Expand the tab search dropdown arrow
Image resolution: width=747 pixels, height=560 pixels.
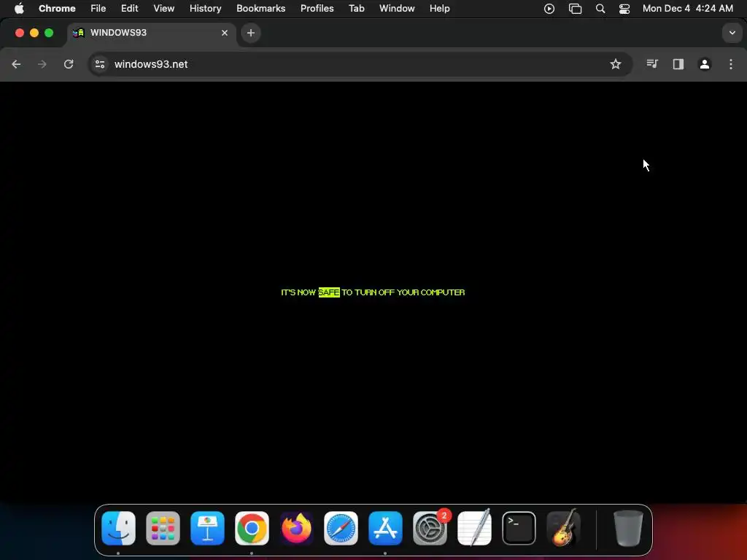click(x=732, y=33)
